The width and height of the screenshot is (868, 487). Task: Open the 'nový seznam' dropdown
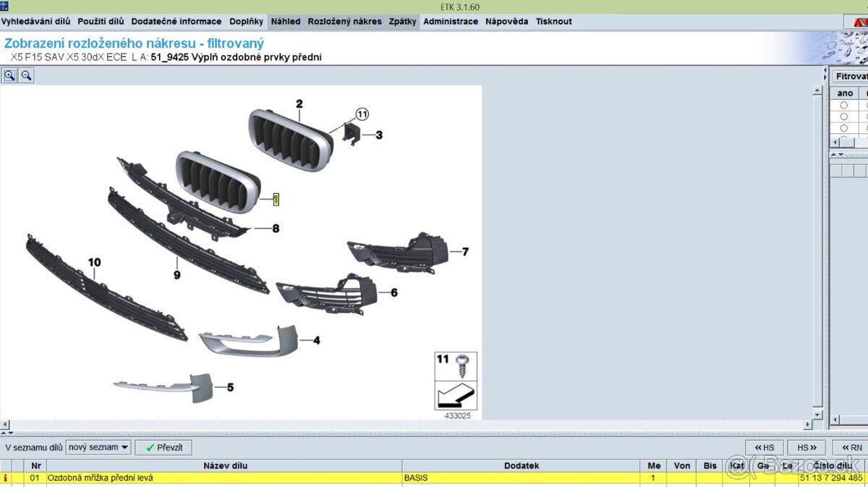pos(98,447)
